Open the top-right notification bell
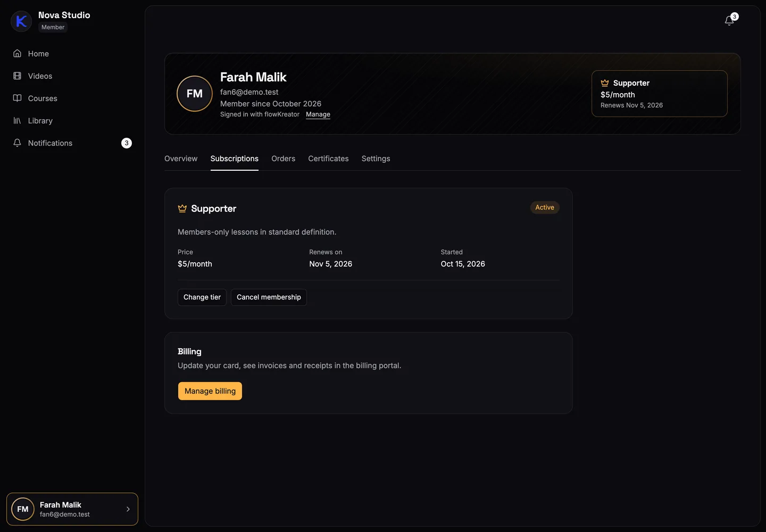This screenshot has width=766, height=532. point(730,21)
